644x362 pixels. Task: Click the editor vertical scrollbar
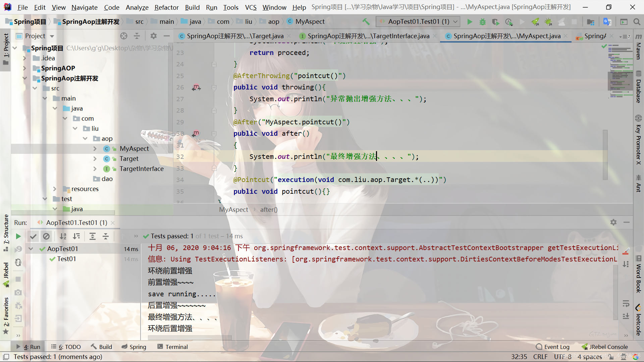click(605, 155)
